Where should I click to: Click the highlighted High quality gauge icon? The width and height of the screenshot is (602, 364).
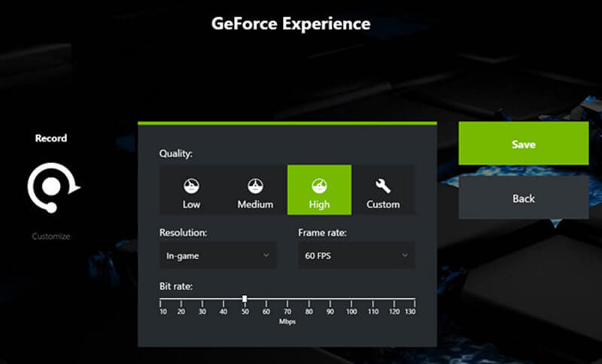click(319, 186)
